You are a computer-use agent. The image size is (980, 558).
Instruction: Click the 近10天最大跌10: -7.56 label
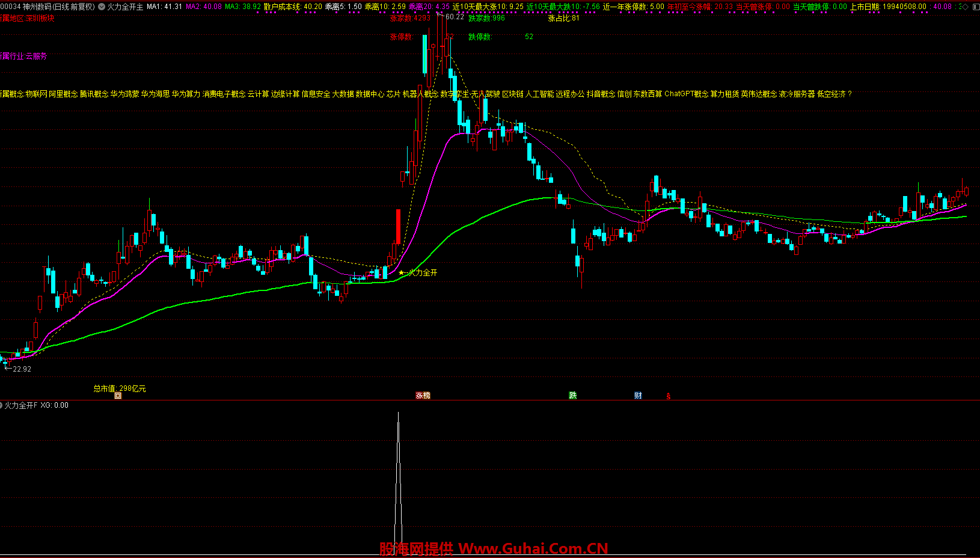563,7
